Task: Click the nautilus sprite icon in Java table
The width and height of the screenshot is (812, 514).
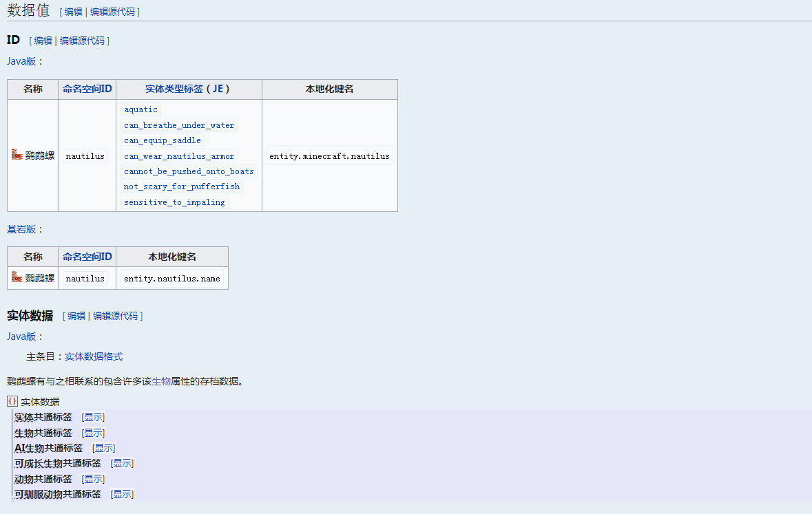Action: 15,155
